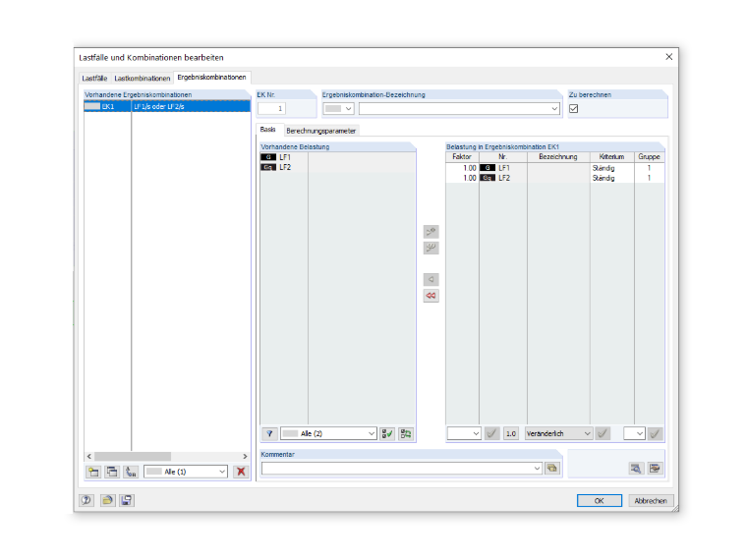Click the Ständig criterion cell of LF2
747x560 pixels.
611,178
